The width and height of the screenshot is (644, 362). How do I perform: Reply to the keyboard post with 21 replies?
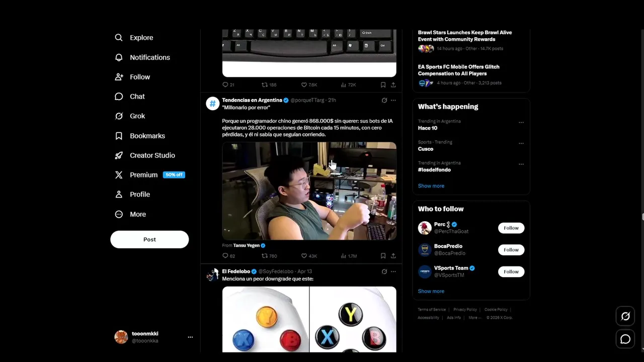(228, 85)
